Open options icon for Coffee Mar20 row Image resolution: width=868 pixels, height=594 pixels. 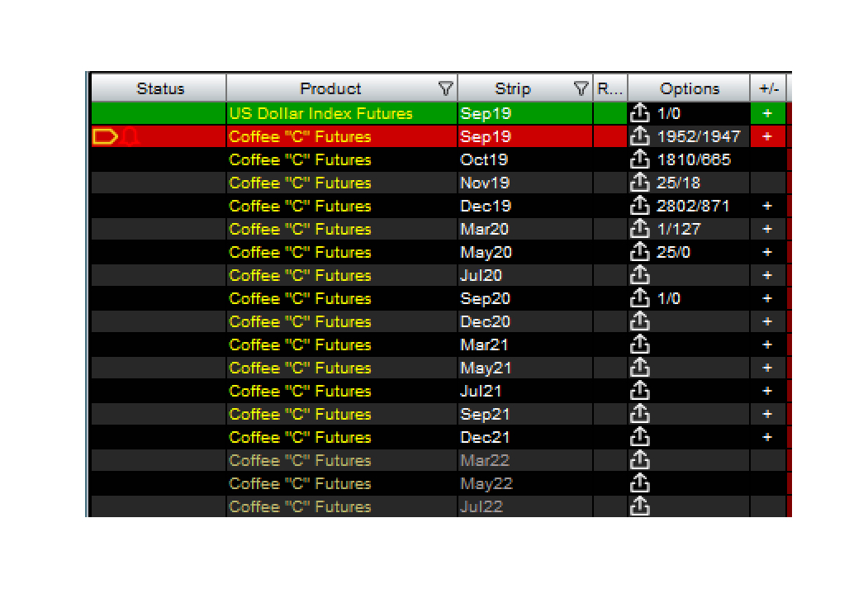point(639,229)
